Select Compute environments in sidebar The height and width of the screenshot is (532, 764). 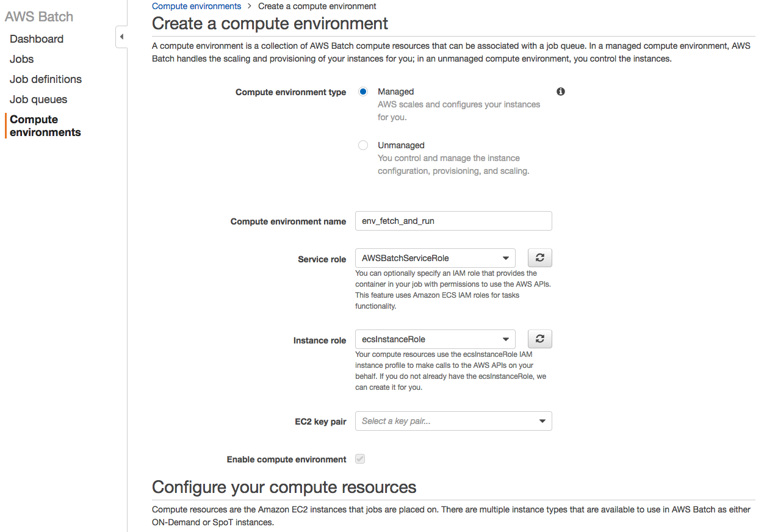pyautogui.click(x=45, y=126)
